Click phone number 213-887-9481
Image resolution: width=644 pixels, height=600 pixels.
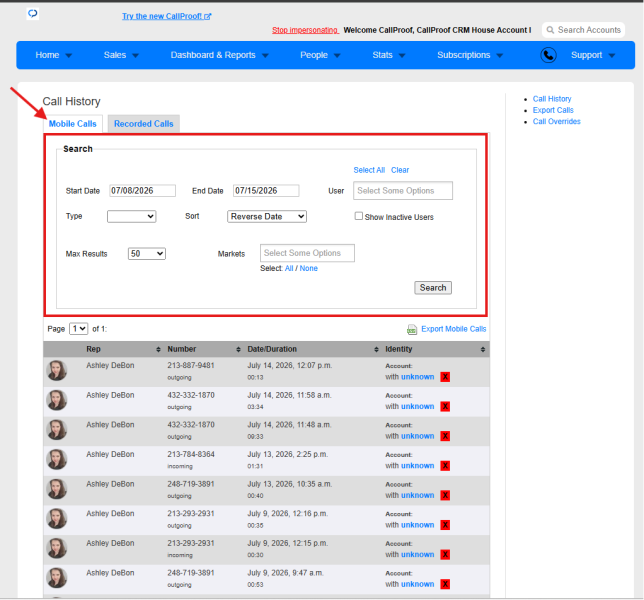pos(191,366)
